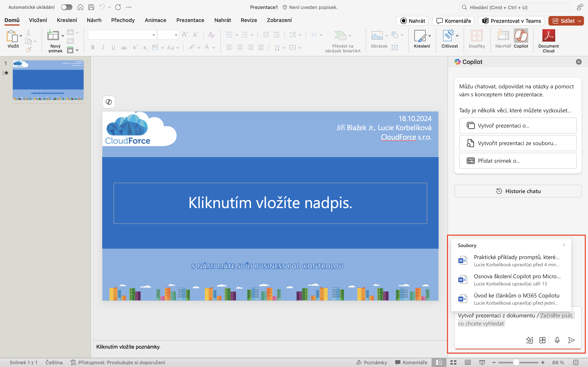Open the font size combo box
Image resolution: width=588 pixels, height=367 pixels.
168,35
